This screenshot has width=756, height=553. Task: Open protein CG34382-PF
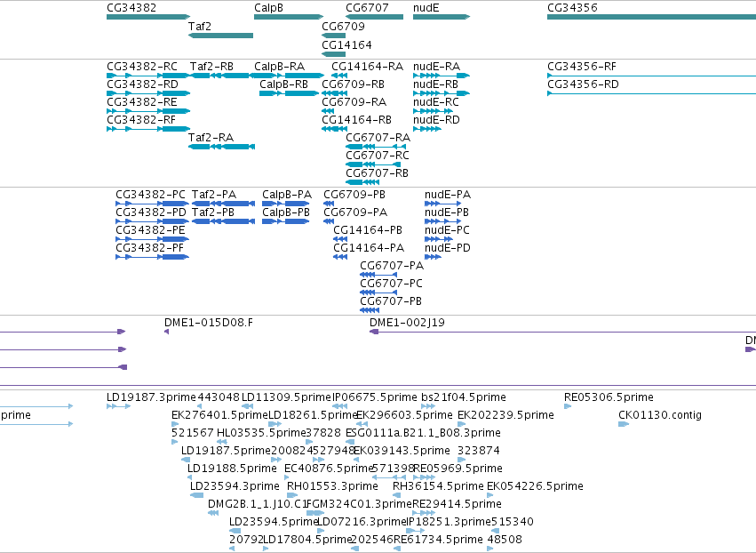point(153,257)
